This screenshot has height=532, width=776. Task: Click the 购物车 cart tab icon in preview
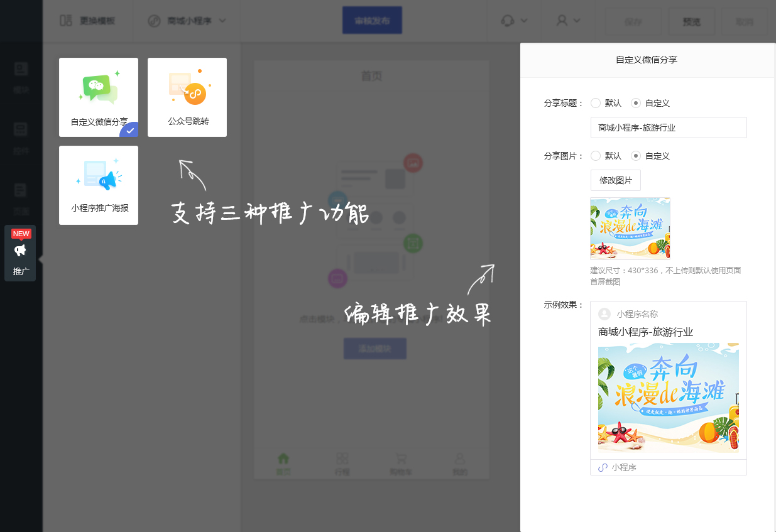[x=401, y=459]
